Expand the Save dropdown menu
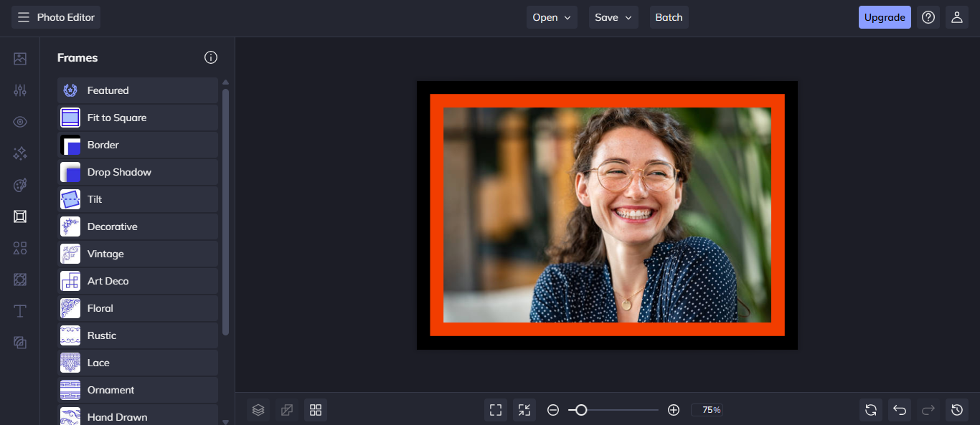 613,17
